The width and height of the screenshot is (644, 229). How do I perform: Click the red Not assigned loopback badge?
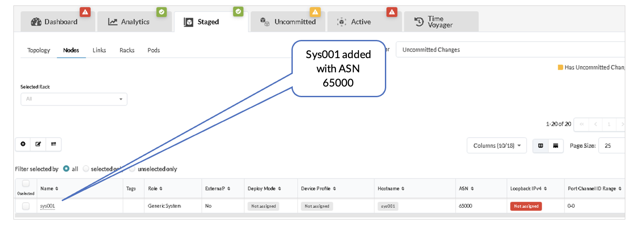point(526,206)
